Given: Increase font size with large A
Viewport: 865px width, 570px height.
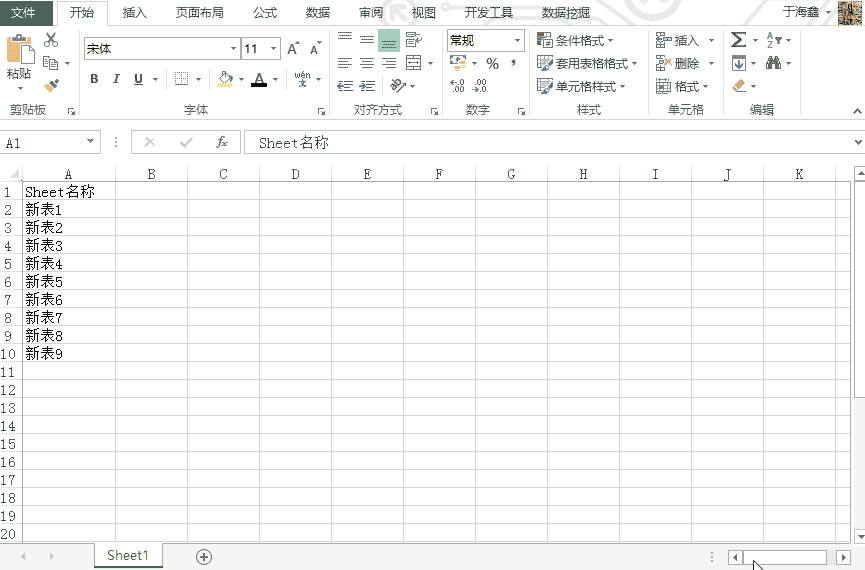Looking at the screenshot, I should tap(293, 49).
